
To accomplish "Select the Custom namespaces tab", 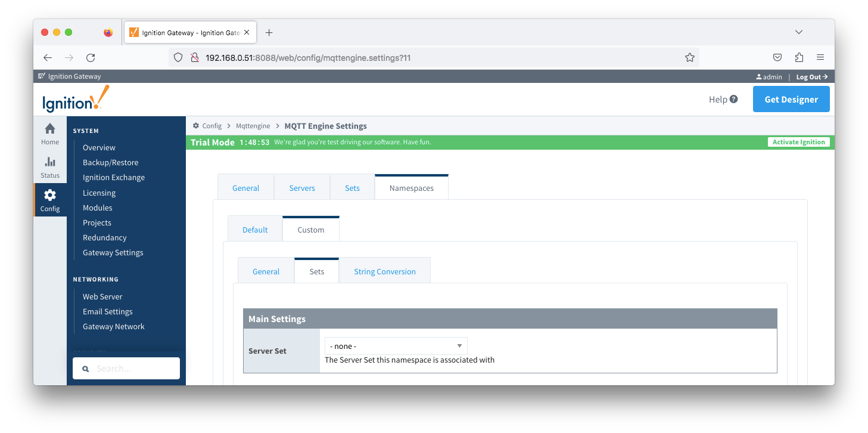I will point(311,230).
